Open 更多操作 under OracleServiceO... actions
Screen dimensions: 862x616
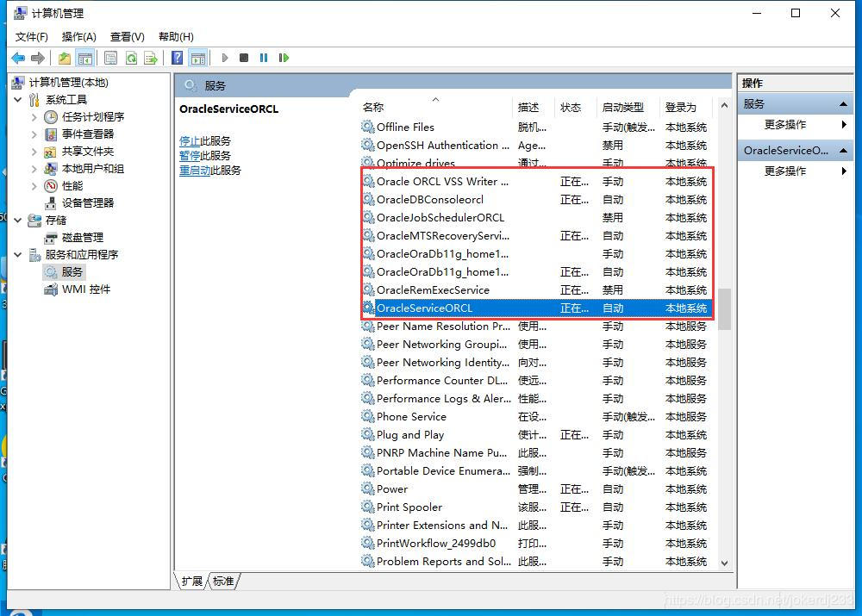(x=785, y=171)
